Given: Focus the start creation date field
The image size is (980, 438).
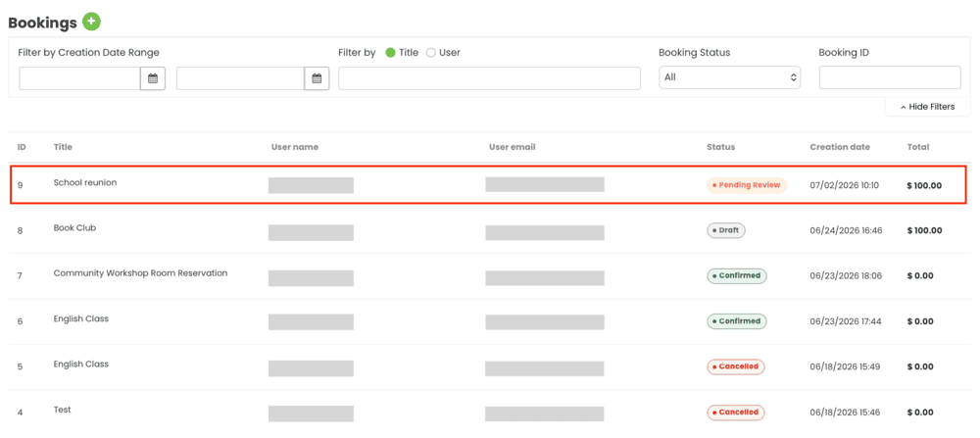Looking at the screenshot, I should [x=80, y=78].
